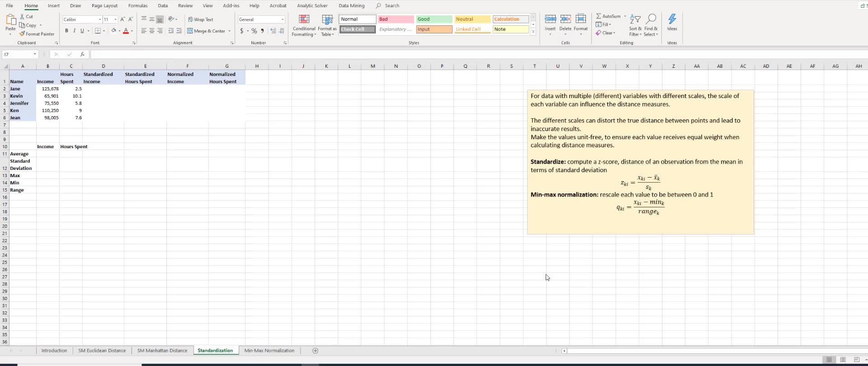Click in the formula bar input
Image resolution: width=868 pixels, height=366 pixels.
[475, 54]
